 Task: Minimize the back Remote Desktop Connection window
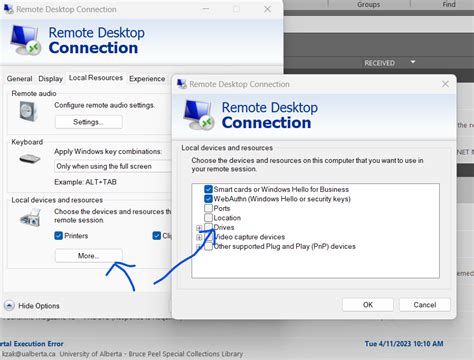(x=206, y=9)
